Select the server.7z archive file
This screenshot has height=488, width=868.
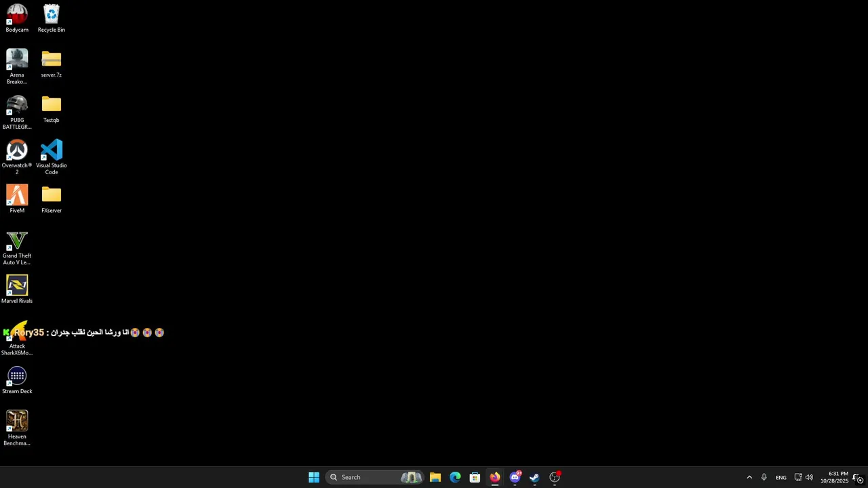point(52,64)
